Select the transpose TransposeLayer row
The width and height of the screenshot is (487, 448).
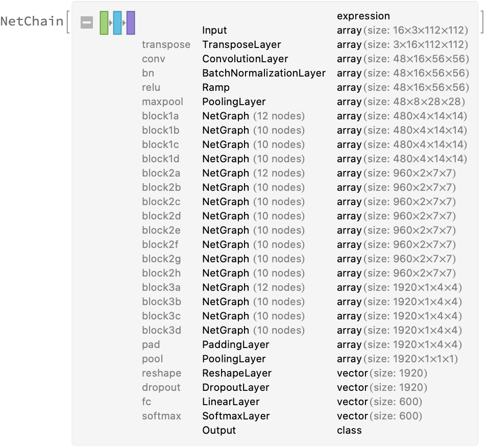pyautogui.click(x=241, y=44)
